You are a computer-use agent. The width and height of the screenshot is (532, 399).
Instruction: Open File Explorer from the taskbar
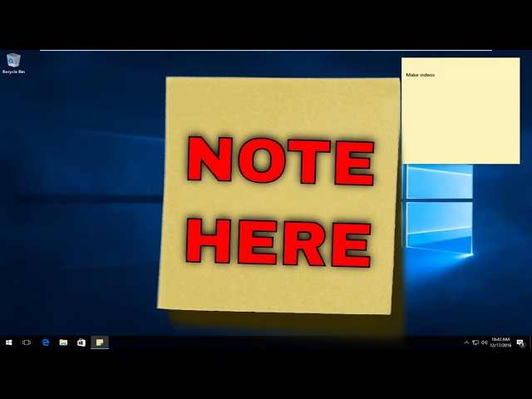[x=63, y=342]
